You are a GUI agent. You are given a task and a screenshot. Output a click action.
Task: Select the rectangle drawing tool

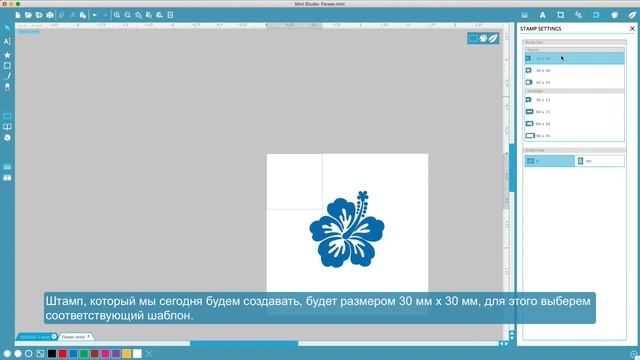7,65
